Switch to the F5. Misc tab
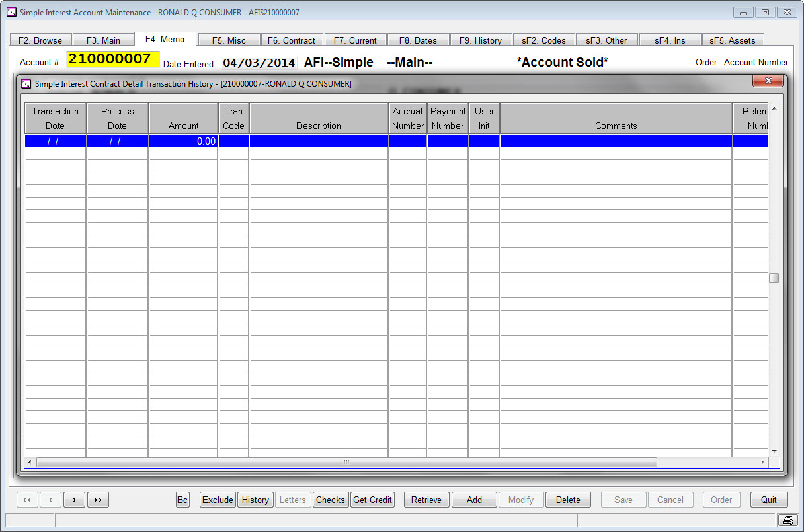 pyautogui.click(x=229, y=39)
